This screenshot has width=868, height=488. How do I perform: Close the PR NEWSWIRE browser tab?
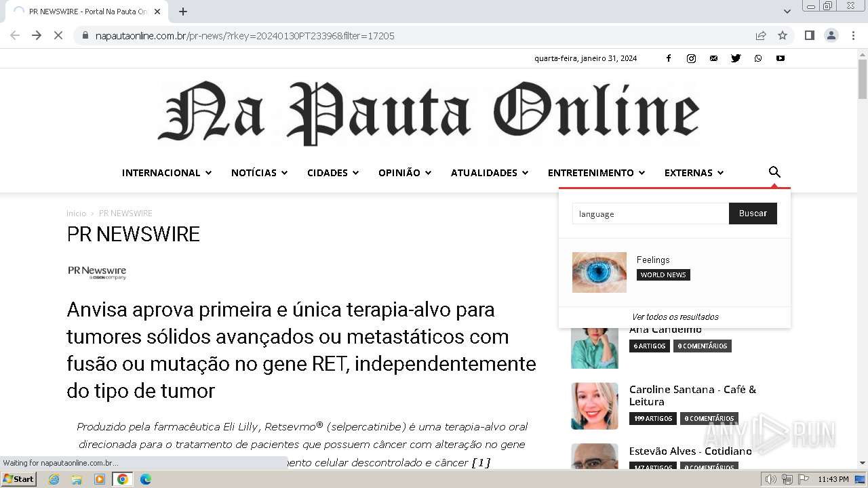click(157, 12)
